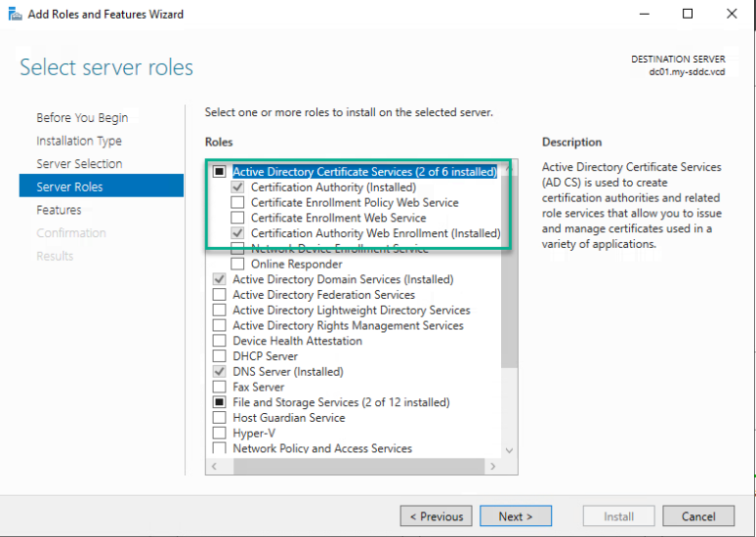Go to Before You Begin step
756x537 pixels.
point(82,117)
